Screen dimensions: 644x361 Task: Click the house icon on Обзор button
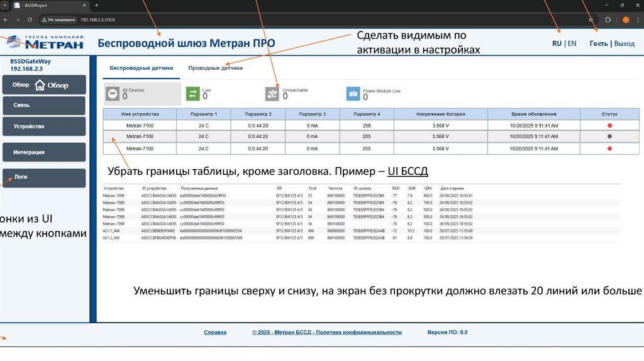pos(40,85)
